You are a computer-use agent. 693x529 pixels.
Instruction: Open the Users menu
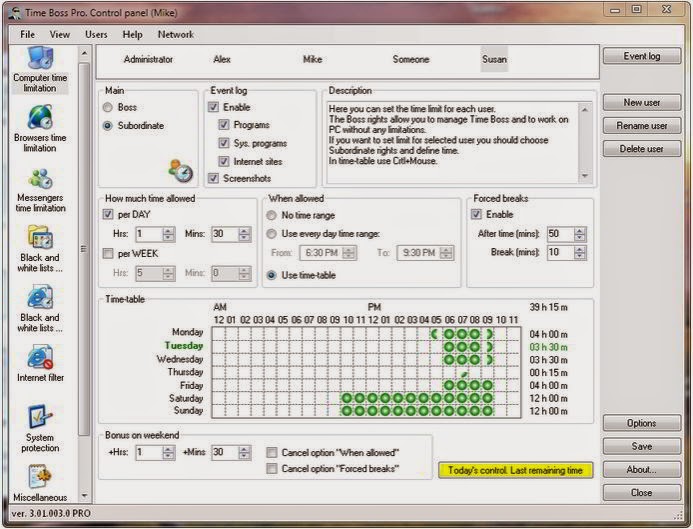tap(96, 34)
